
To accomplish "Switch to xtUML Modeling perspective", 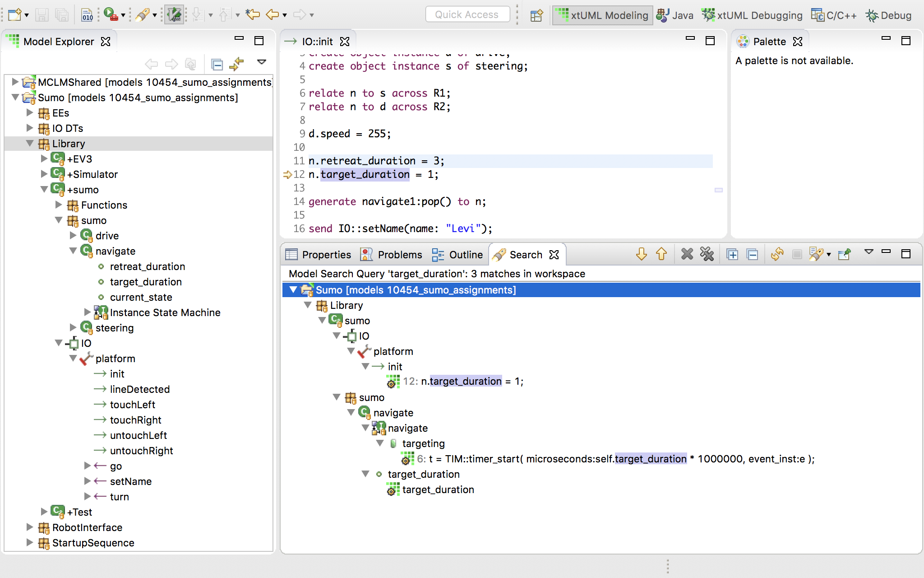I will [x=602, y=15].
